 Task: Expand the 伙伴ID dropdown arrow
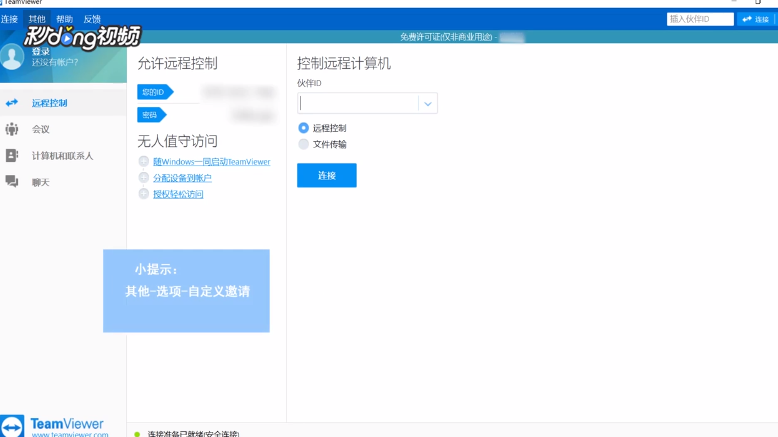click(428, 104)
